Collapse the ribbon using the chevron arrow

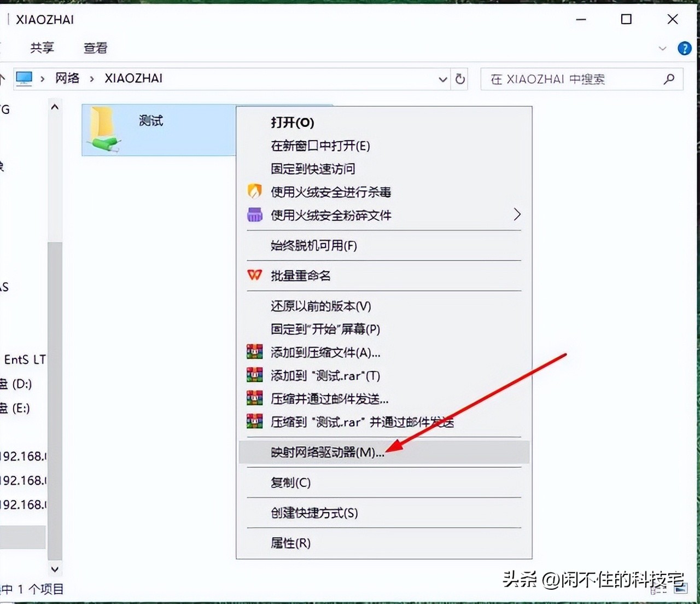click(663, 48)
